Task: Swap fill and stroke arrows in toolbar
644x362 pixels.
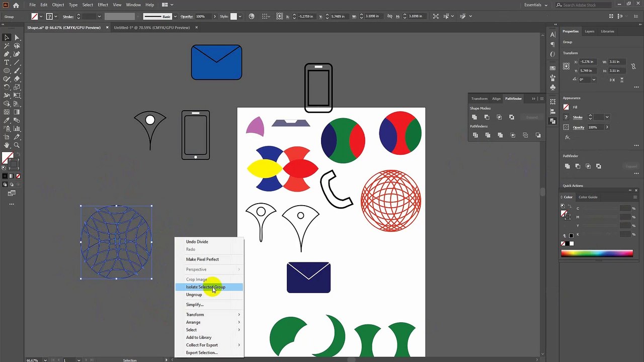Action: [17, 154]
